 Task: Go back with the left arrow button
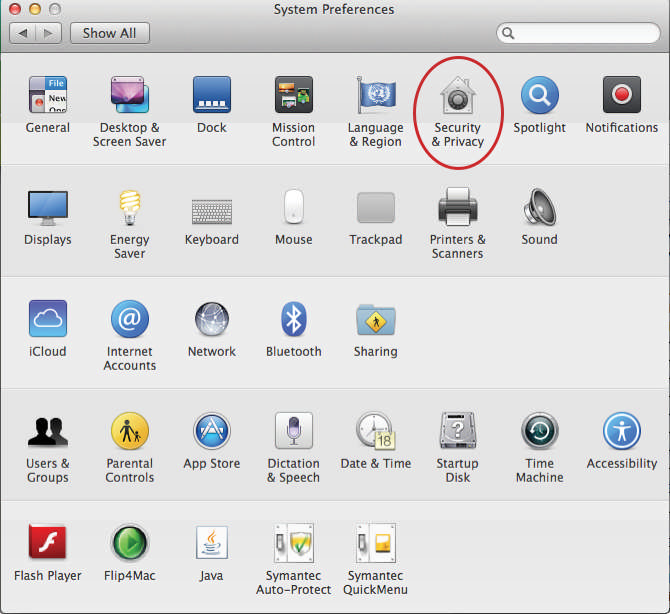pos(23,33)
